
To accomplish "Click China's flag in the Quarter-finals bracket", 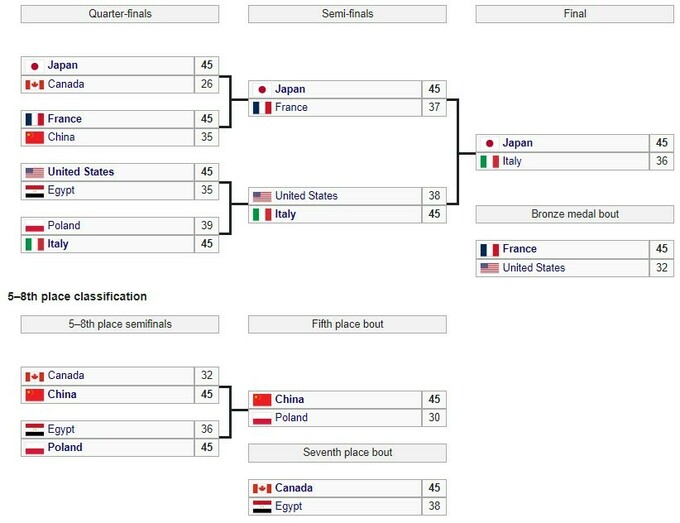I will point(34,137).
